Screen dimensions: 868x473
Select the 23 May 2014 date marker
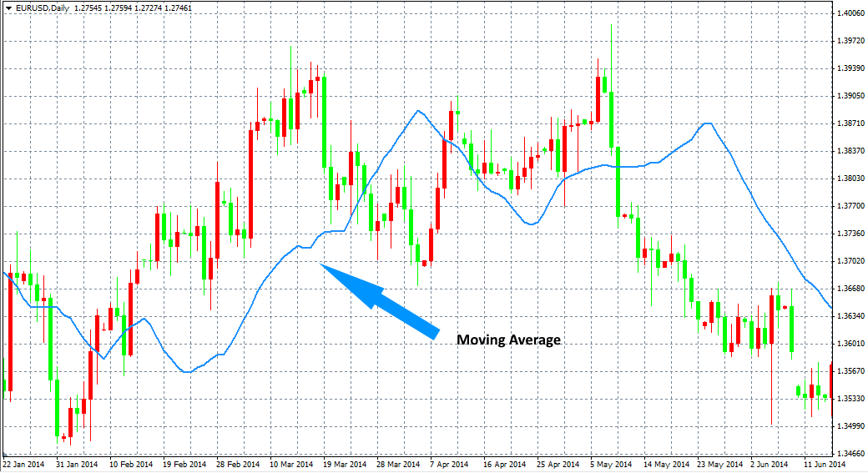tap(719, 464)
